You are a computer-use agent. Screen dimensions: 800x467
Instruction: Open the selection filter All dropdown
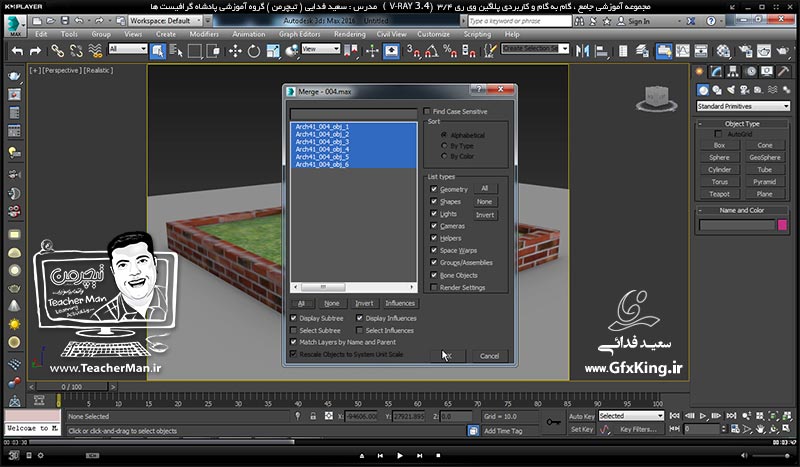(128, 49)
